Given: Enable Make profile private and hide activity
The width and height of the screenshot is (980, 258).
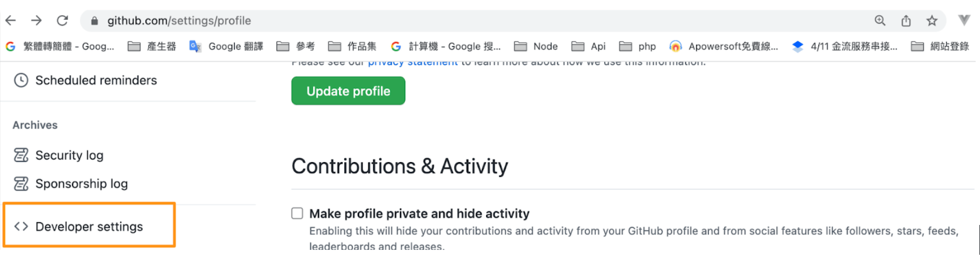Looking at the screenshot, I should 297,214.
